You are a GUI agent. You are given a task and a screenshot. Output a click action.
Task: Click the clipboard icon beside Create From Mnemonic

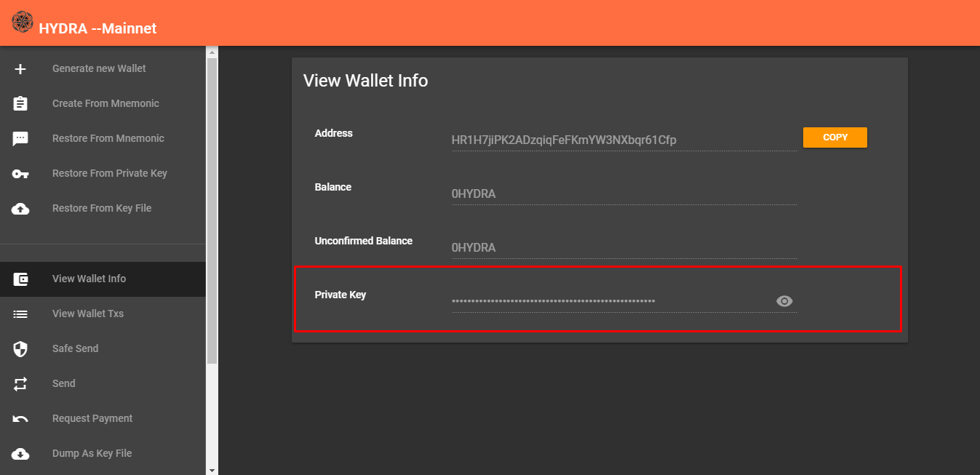click(20, 103)
